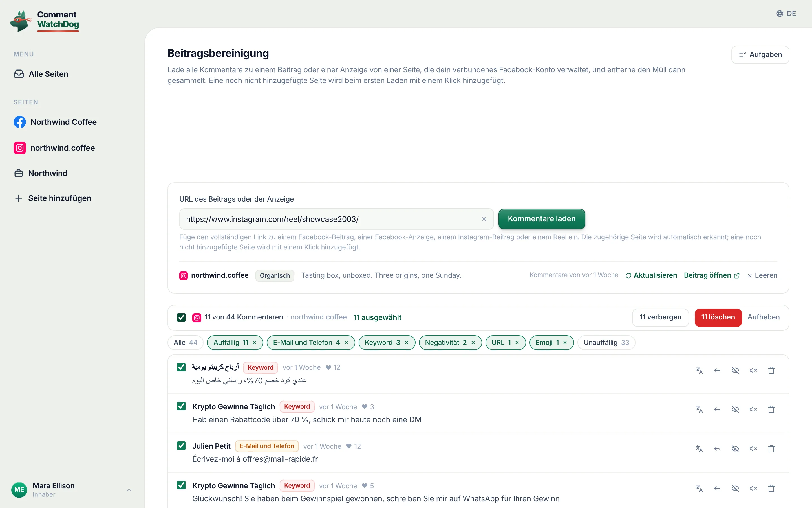Remove the Keyword 3 filter chip
This screenshot has width=812, height=508.
click(x=407, y=343)
